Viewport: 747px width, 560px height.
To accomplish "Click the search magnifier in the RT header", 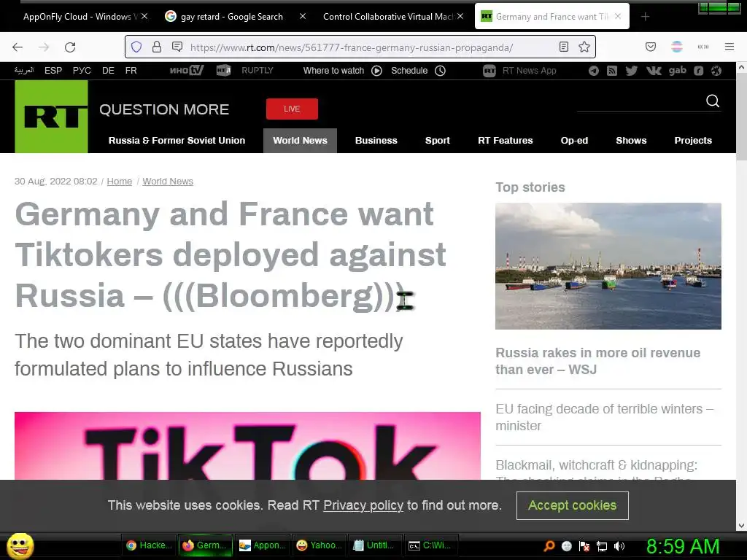I will [x=713, y=101].
